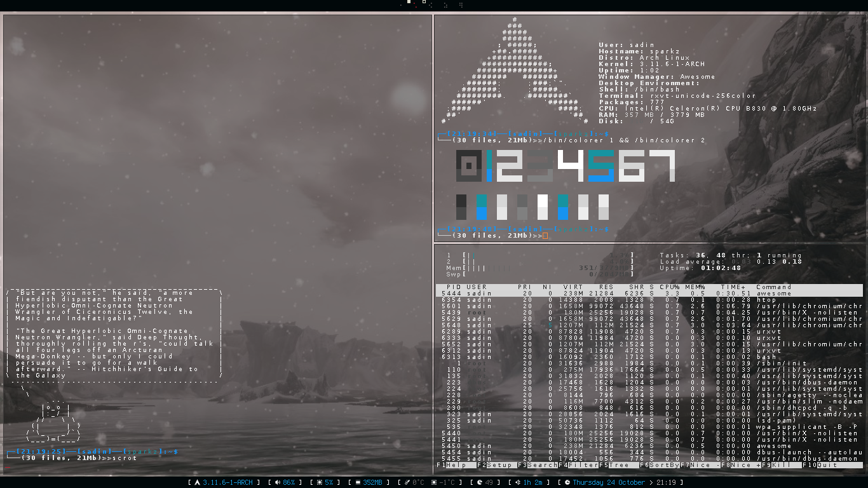Select process row /usr/bin/slim
Image resolution: width=868 pixels, height=488 pixels.
coord(649,401)
